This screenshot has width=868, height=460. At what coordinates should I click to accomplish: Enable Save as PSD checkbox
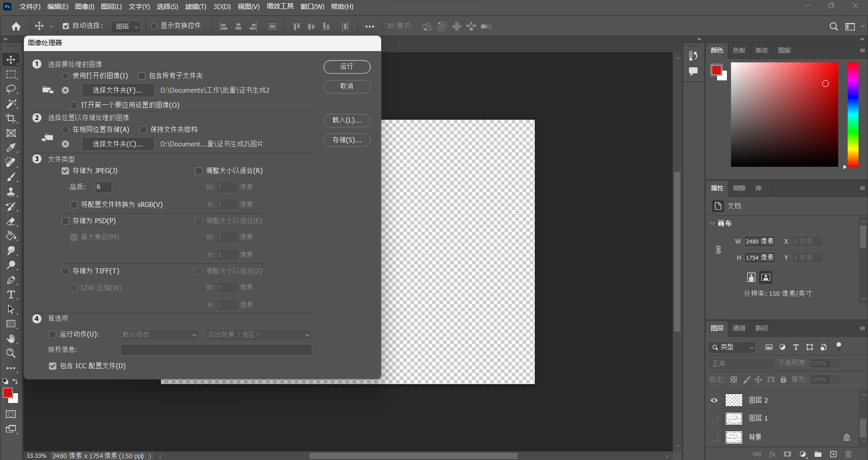(66, 221)
